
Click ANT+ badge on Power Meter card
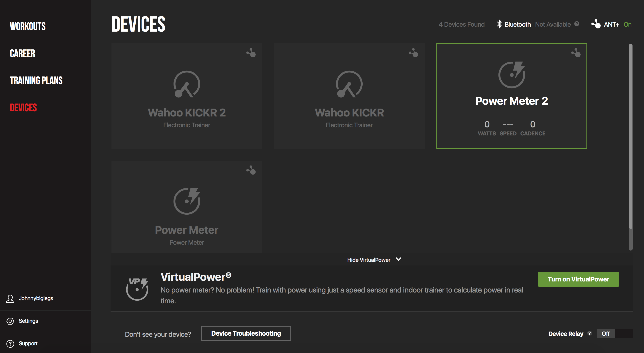coord(251,170)
